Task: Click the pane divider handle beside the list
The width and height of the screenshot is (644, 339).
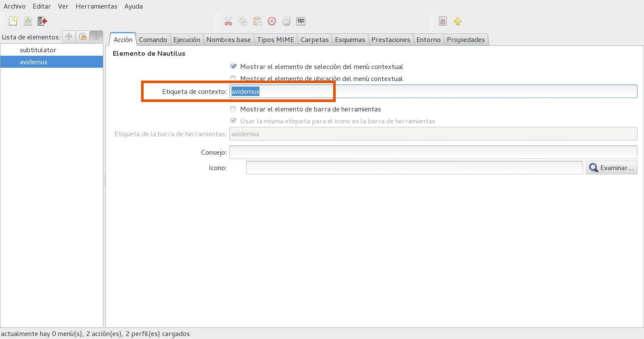Action: 104,179
